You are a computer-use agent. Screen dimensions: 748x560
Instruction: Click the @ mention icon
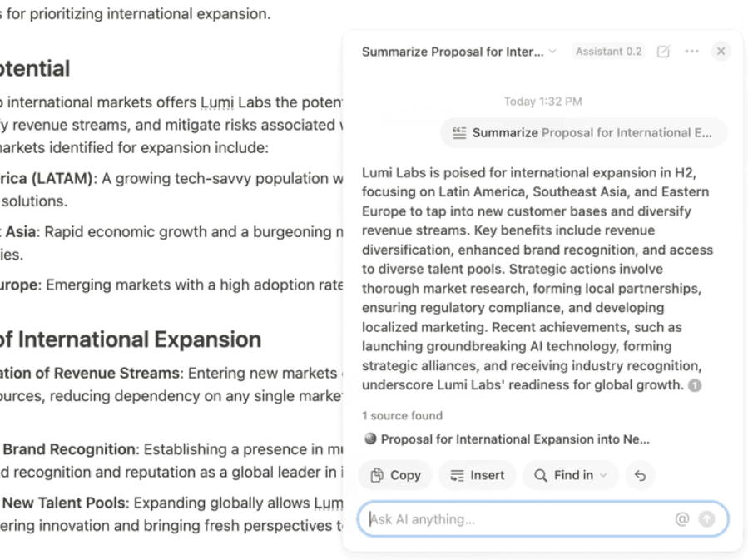(682, 519)
